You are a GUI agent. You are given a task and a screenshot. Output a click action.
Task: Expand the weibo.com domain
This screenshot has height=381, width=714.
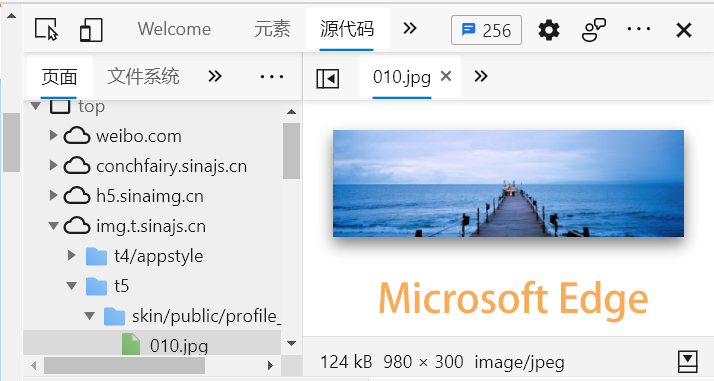pyautogui.click(x=53, y=135)
